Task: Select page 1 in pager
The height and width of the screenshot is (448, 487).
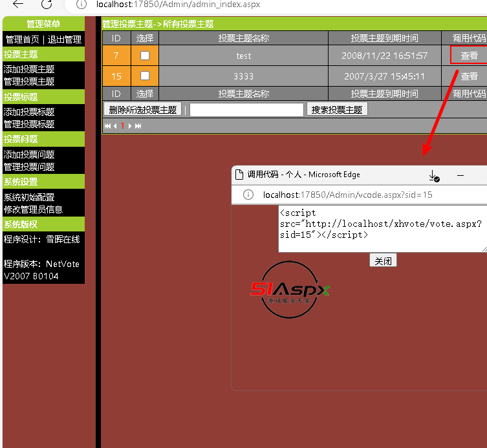Action: coord(122,126)
